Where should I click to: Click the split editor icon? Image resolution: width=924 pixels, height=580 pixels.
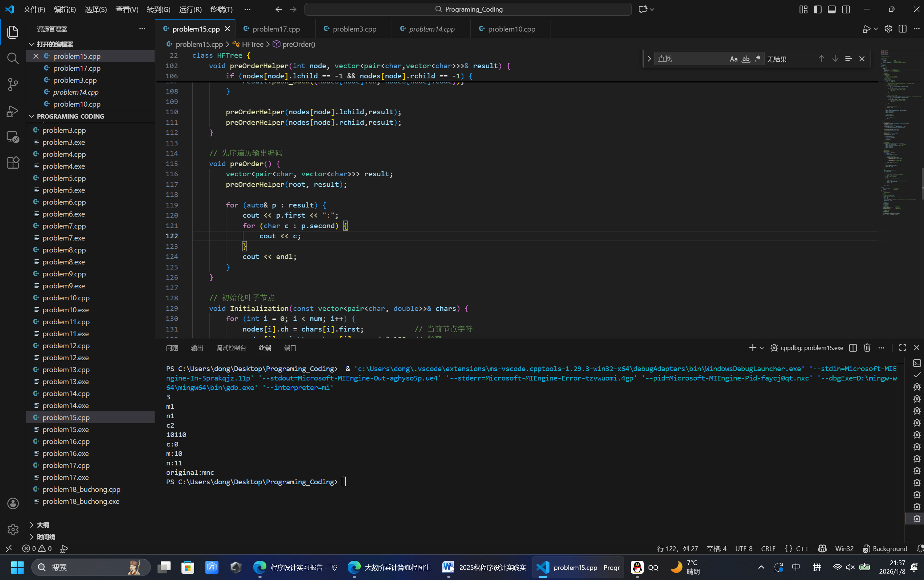click(903, 29)
